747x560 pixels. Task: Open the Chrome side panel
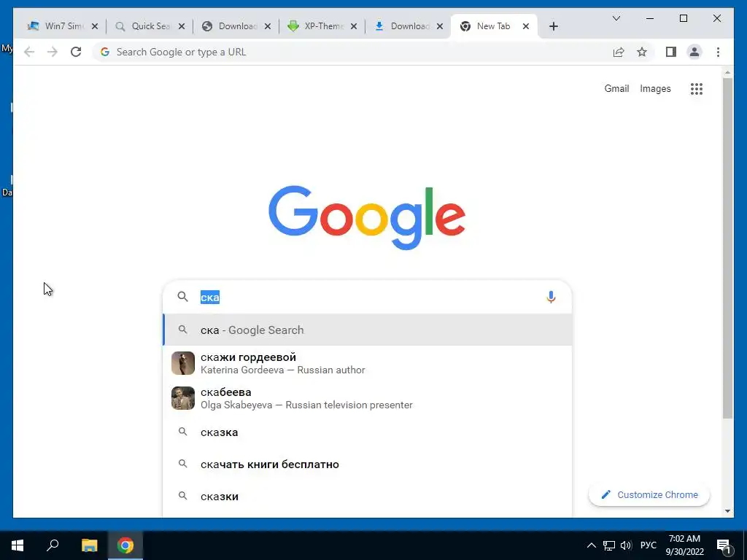pyautogui.click(x=671, y=52)
